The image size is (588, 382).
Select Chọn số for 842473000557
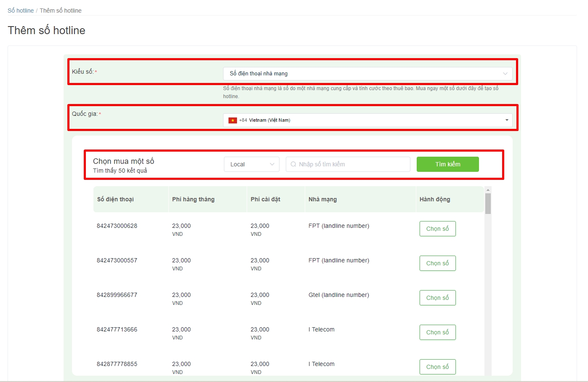(437, 263)
